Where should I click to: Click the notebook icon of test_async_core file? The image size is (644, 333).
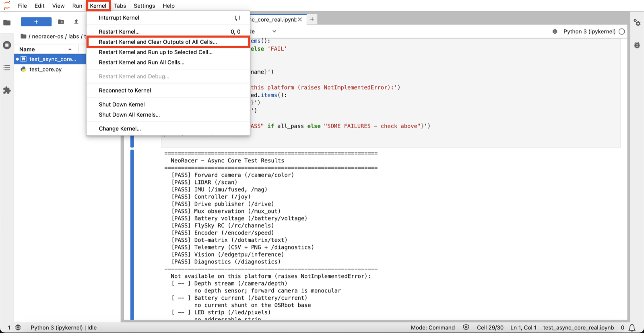pyautogui.click(x=24, y=59)
